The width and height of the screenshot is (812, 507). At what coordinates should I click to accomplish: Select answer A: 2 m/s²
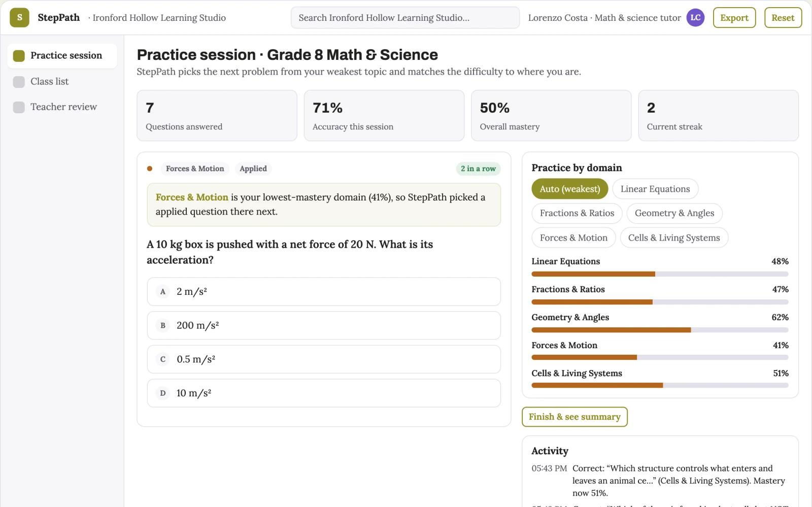click(x=324, y=291)
